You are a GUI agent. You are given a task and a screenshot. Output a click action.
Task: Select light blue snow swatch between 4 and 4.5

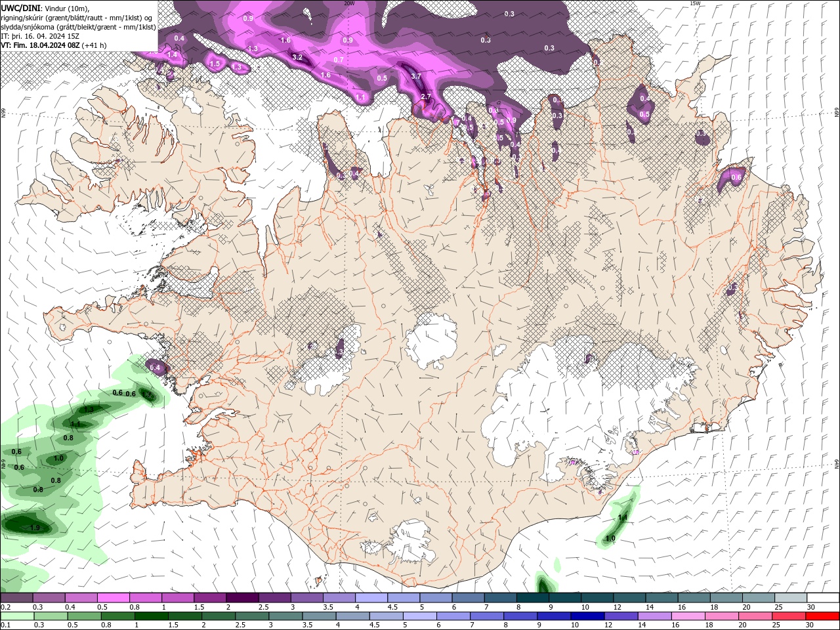371,598
